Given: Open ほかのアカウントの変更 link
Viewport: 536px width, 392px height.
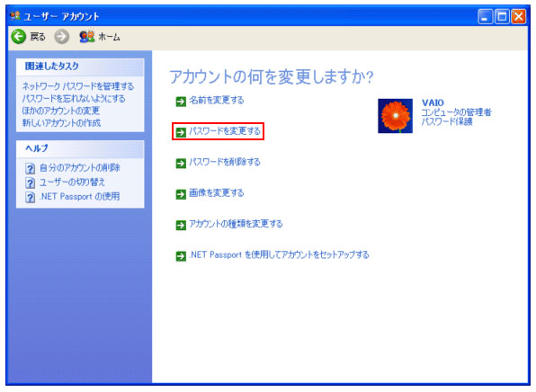Looking at the screenshot, I should (x=61, y=111).
